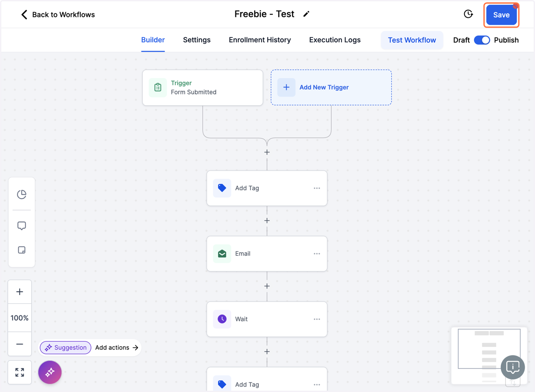Add a sticky note from sidebar
This screenshot has width=535, height=392.
coord(21,250)
